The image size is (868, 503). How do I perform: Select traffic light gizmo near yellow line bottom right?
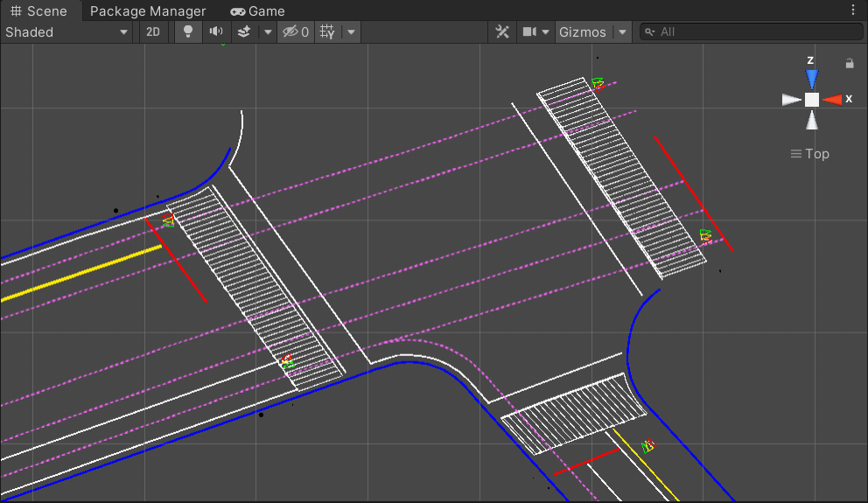[648, 445]
